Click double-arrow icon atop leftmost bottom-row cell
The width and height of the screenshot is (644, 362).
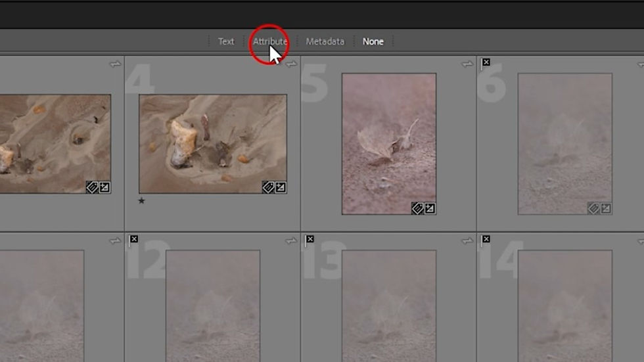(x=116, y=241)
